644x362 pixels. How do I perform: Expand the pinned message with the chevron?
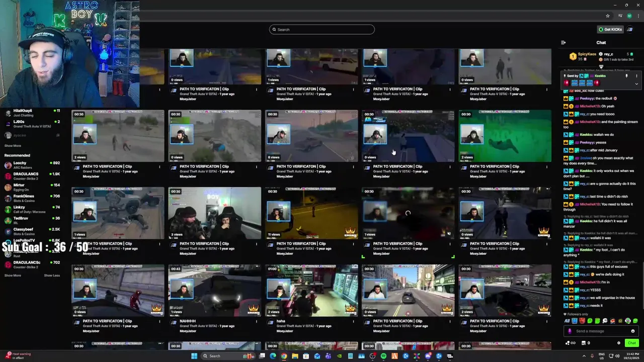636,84
